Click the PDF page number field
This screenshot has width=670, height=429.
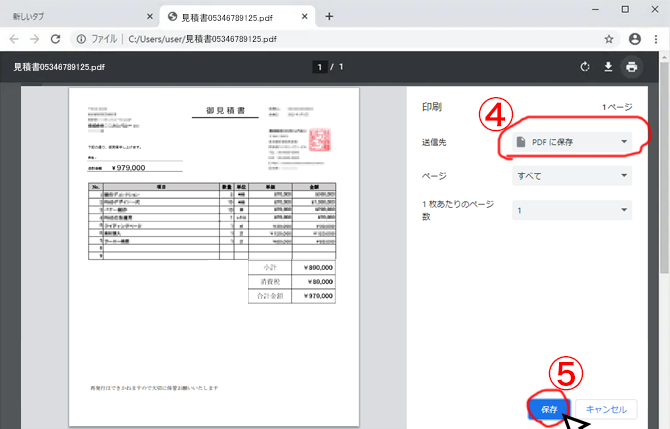point(320,67)
